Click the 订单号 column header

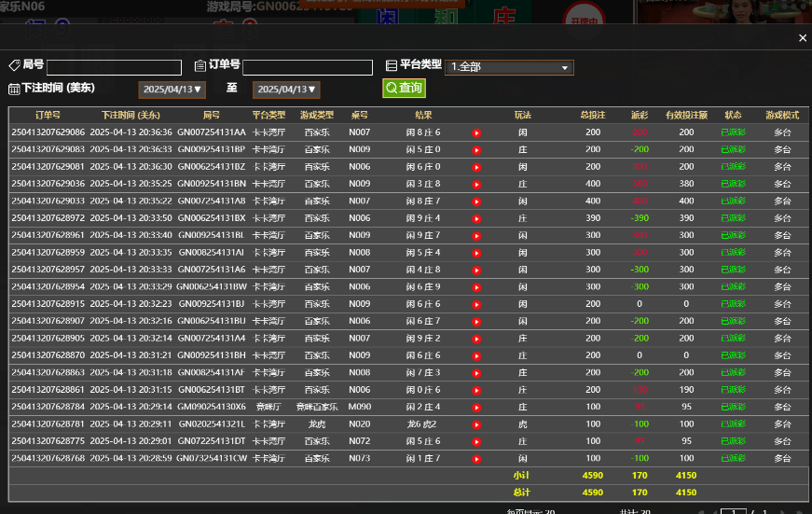pyautogui.click(x=48, y=115)
